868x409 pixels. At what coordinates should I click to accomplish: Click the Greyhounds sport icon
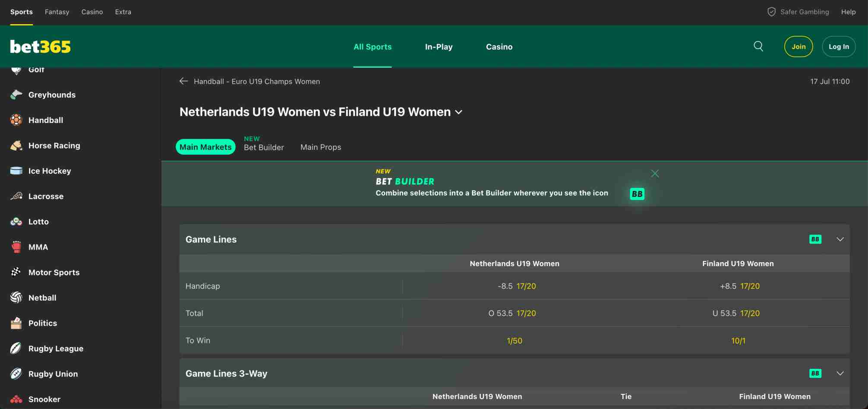click(16, 95)
